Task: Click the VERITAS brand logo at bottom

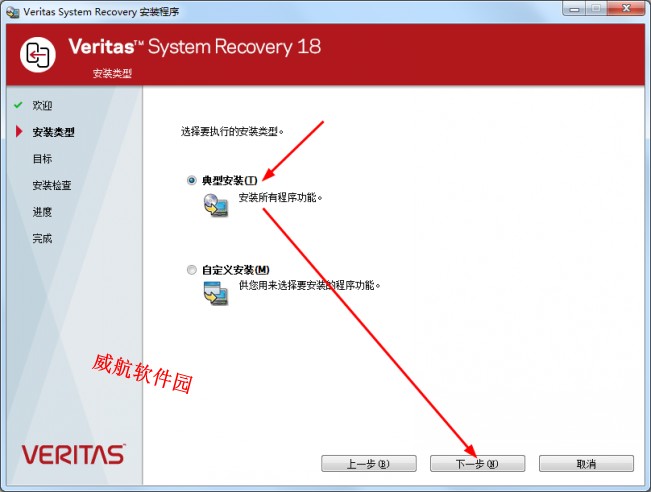Action: [73, 454]
